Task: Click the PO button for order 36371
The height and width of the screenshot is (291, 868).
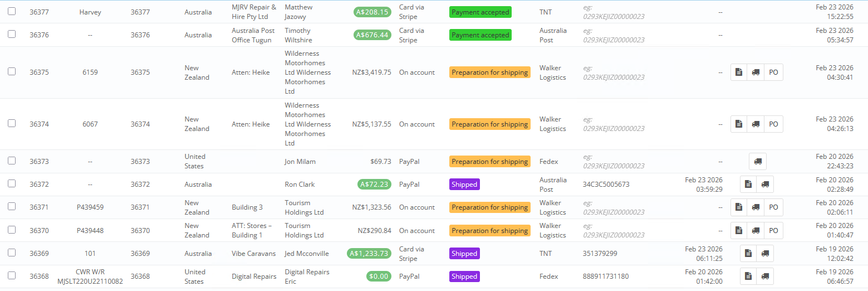Action: (x=773, y=207)
